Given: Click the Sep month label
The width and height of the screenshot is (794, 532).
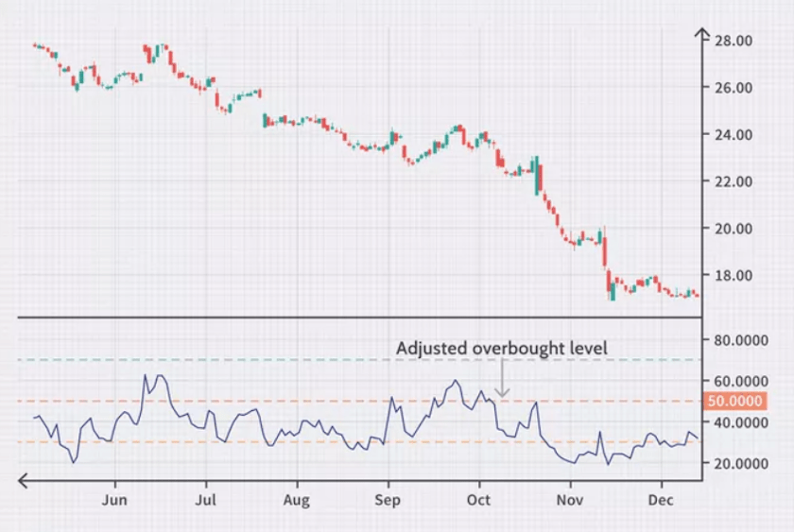Looking at the screenshot, I should click(388, 501).
